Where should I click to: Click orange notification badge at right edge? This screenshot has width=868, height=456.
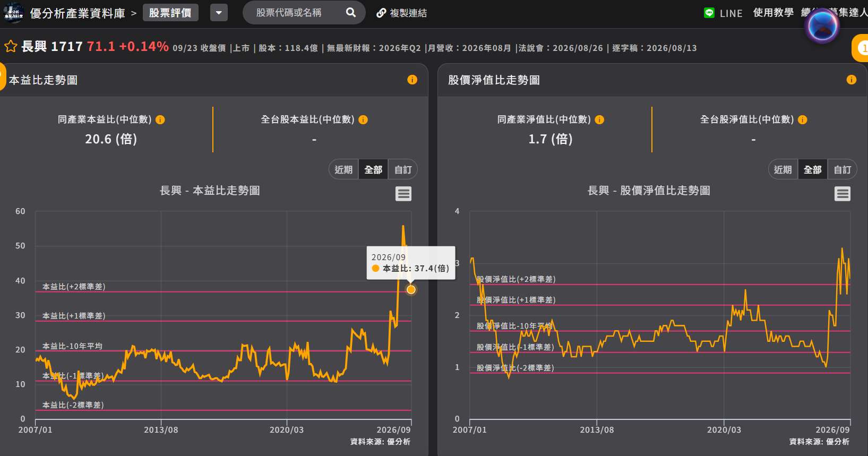(861, 48)
